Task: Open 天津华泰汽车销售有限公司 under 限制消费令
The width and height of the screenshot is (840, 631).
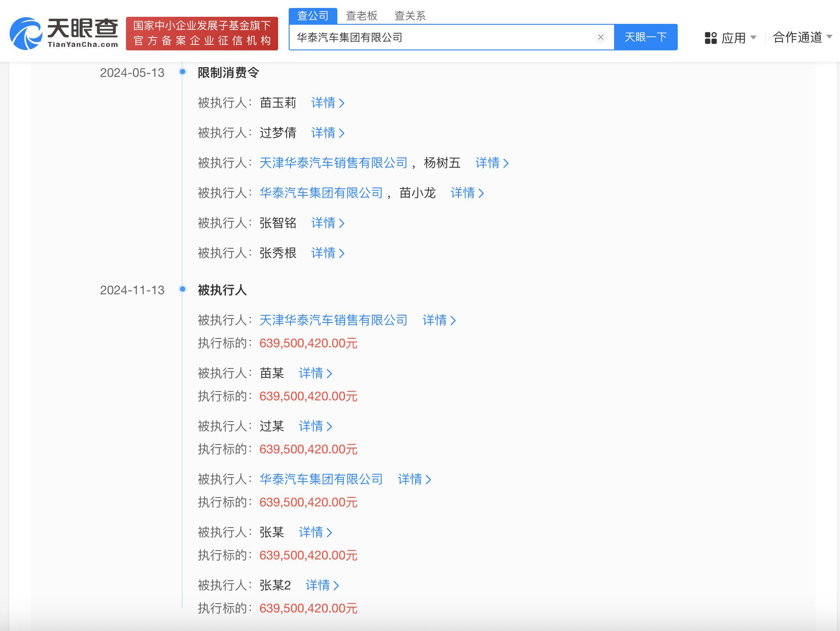Action: tap(333, 163)
